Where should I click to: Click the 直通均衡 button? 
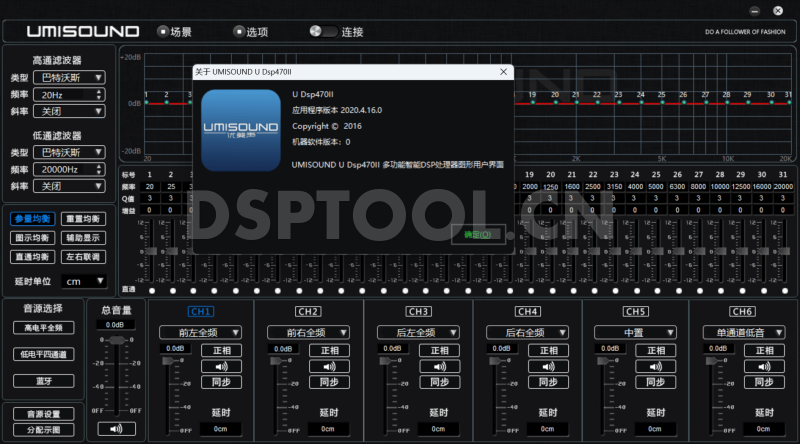33,257
